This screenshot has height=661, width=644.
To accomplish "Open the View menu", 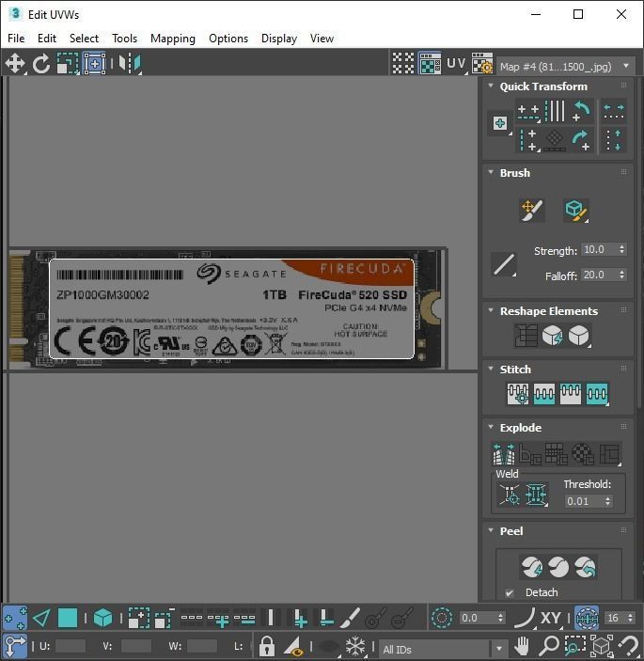I will point(322,39).
